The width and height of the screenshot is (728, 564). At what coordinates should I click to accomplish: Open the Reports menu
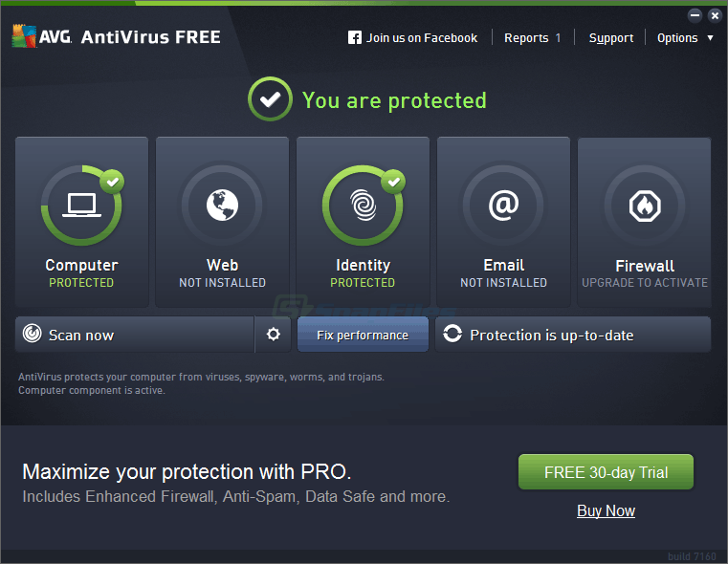coord(532,38)
